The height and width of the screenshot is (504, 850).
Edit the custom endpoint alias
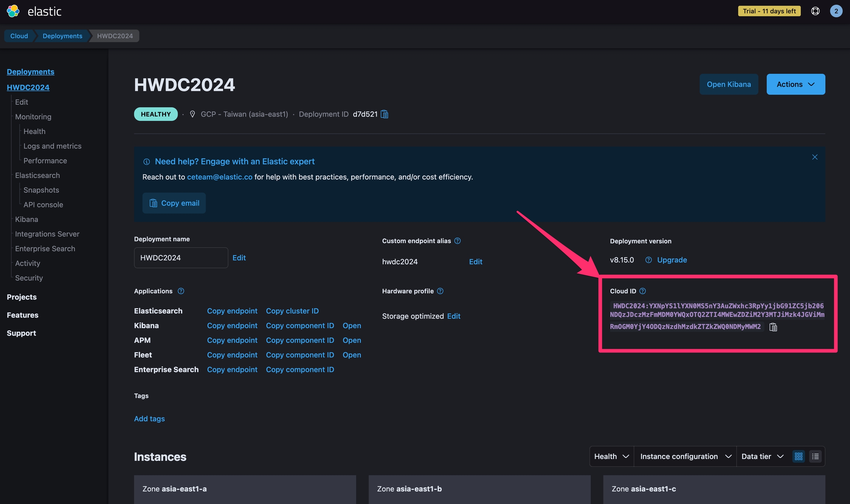[x=476, y=261]
